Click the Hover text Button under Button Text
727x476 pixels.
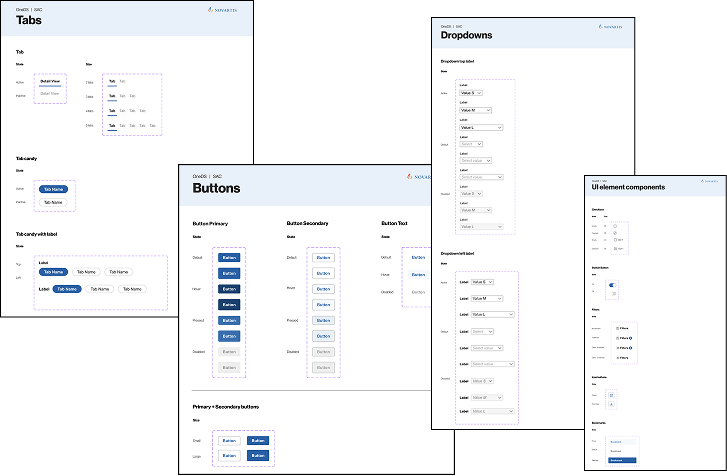(x=418, y=275)
